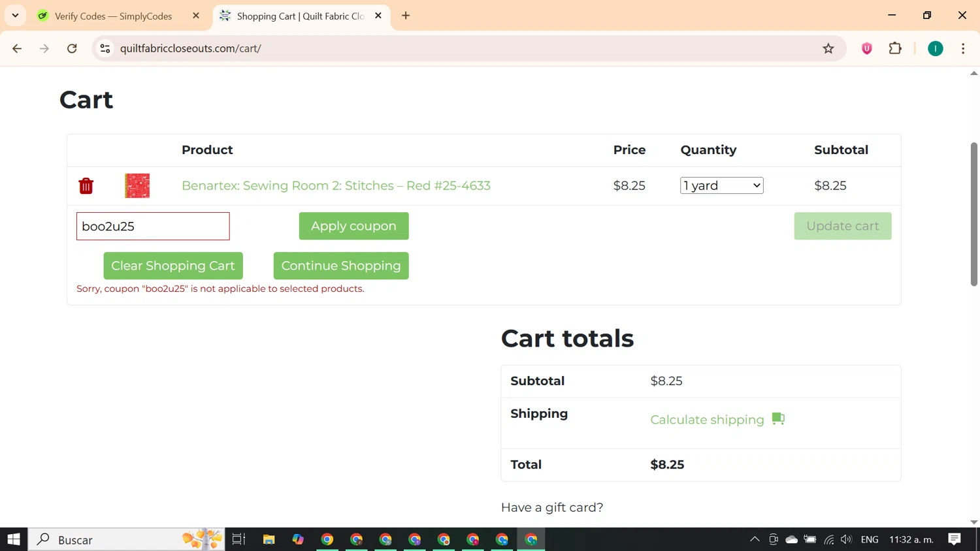Click Continue Shopping button
The image size is (980, 551).
click(x=341, y=266)
